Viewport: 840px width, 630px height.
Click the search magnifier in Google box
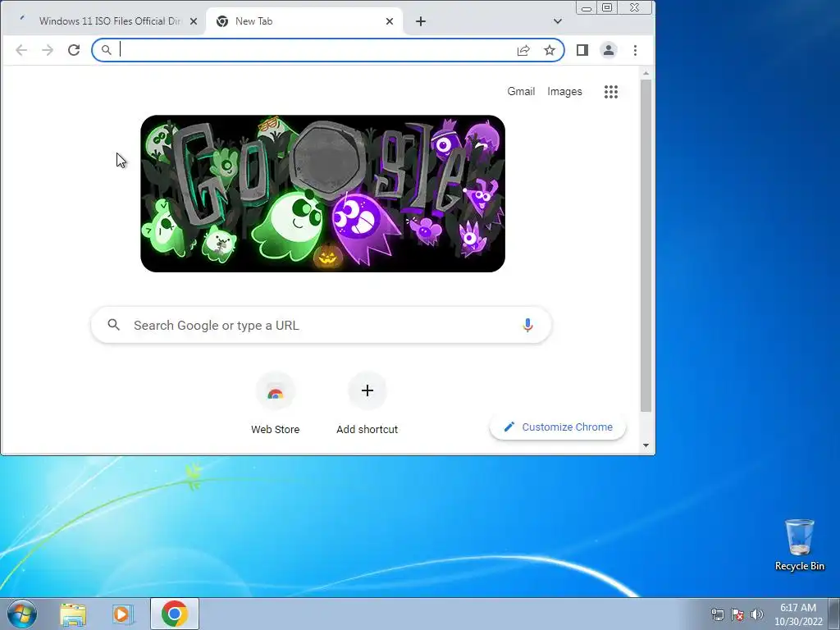click(x=113, y=325)
